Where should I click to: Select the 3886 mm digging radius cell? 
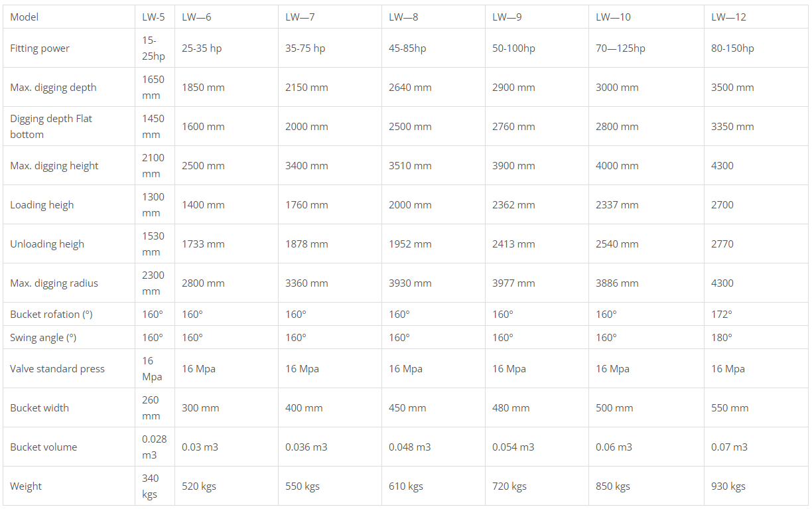(x=617, y=283)
